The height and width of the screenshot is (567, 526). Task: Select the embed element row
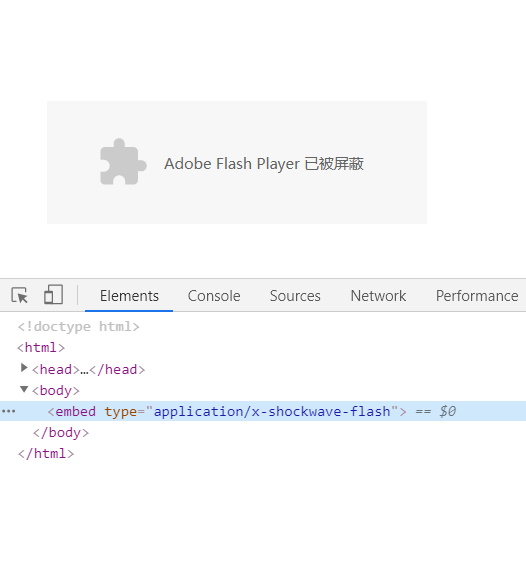(x=263, y=411)
